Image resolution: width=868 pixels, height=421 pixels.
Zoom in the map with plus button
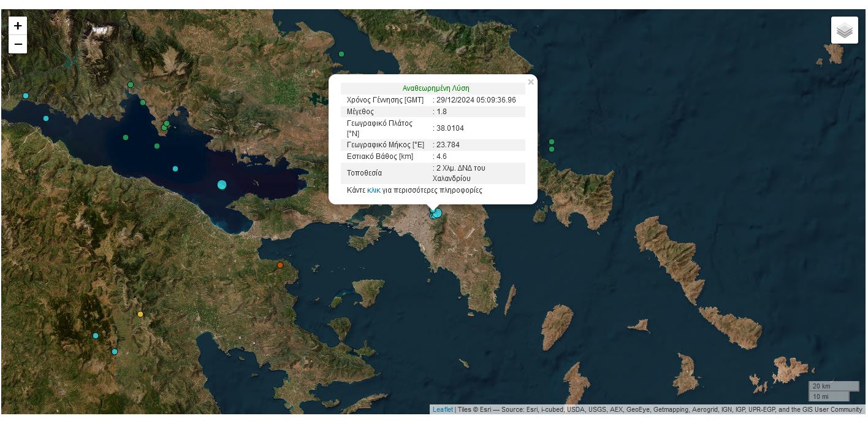coord(18,26)
